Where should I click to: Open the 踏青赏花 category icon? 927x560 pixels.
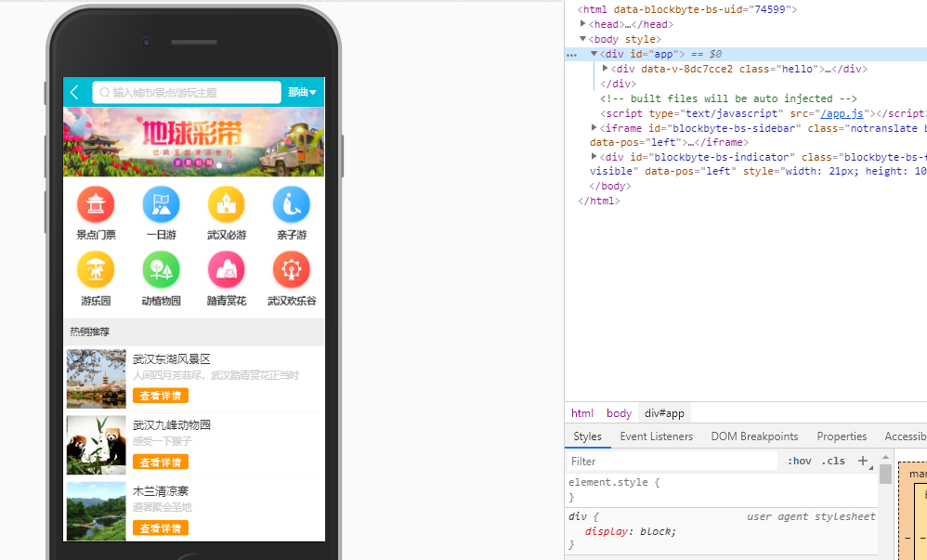click(x=227, y=269)
